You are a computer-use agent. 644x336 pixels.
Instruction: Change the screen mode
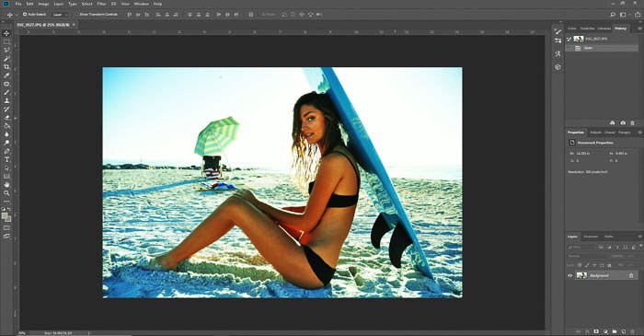(6, 237)
